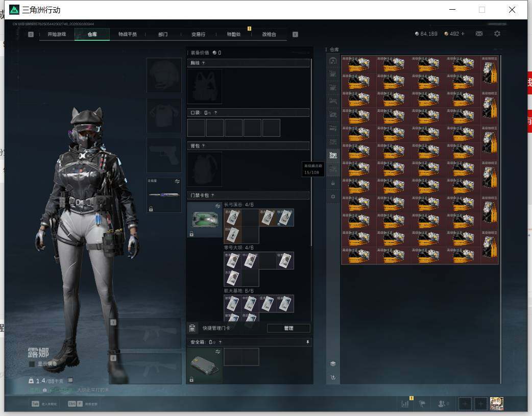Viewport: 532px width, 416px height.
Task: Expand the 胸挂 help question mark
Action: 203,63
